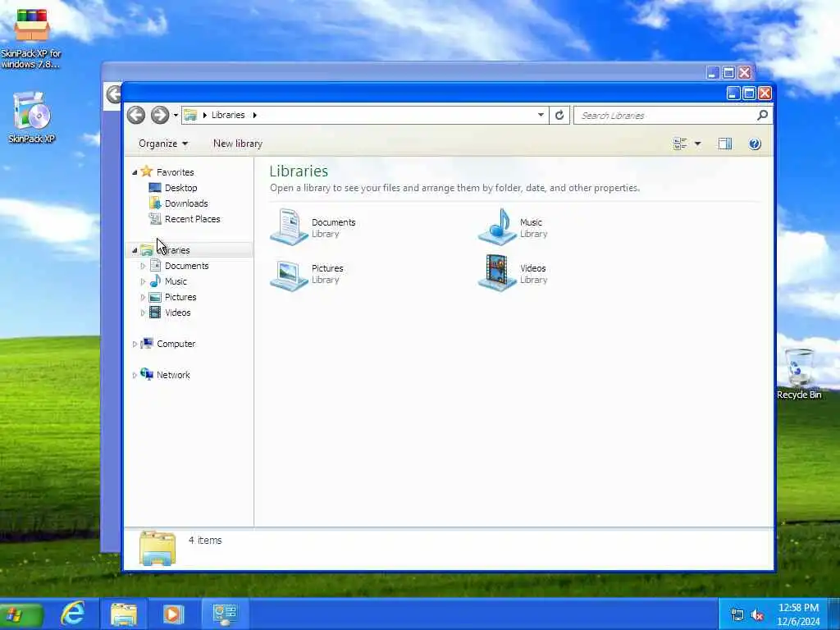The width and height of the screenshot is (840, 630).
Task: Expand the arrow after Libraries breadcrumb
Action: click(254, 115)
